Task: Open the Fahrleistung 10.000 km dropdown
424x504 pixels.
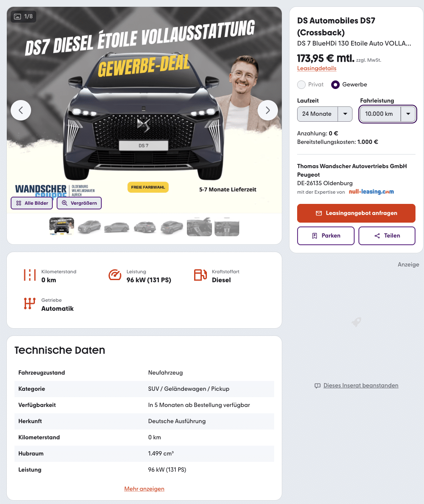Action: [x=388, y=114]
